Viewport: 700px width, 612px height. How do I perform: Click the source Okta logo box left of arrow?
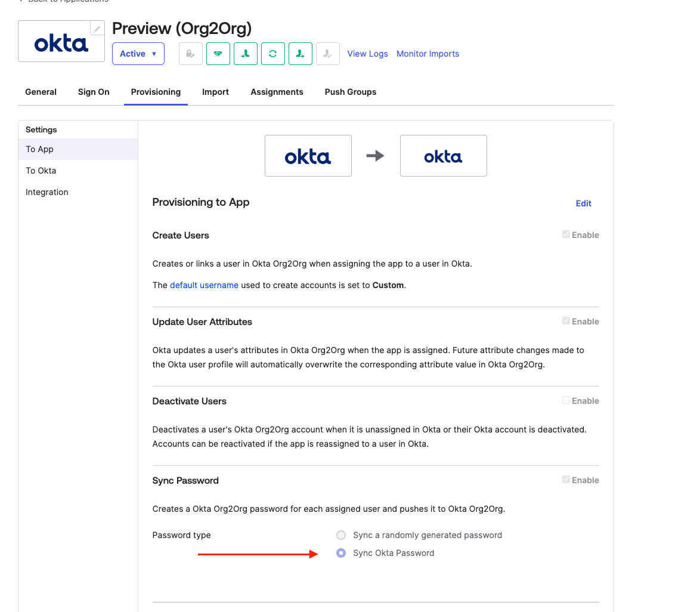coord(308,156)
